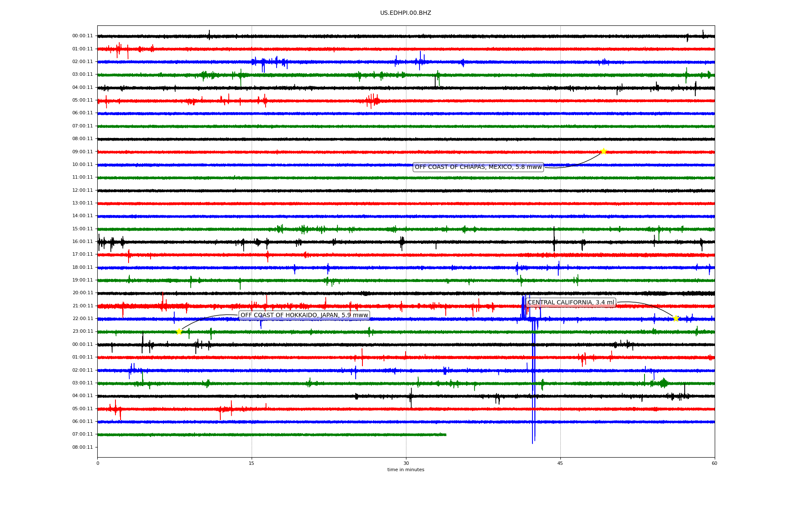Click the yellow star at Chiapas event marker

[x=604, y=151]
